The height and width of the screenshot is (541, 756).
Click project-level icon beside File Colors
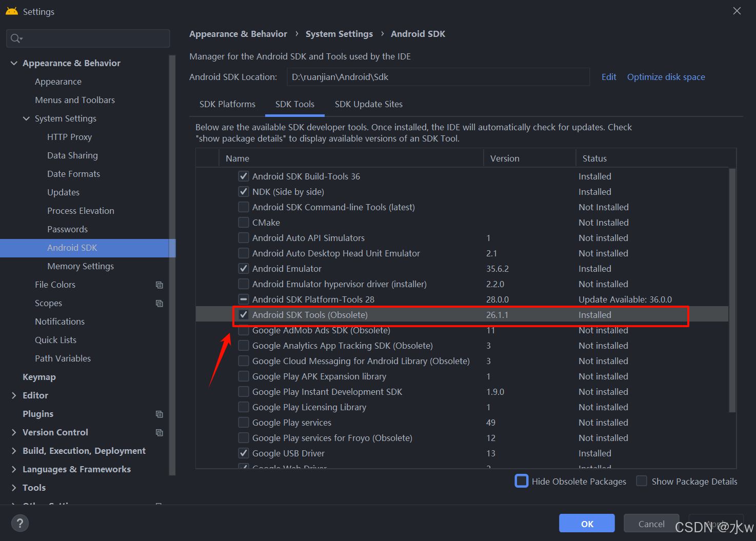160,285
